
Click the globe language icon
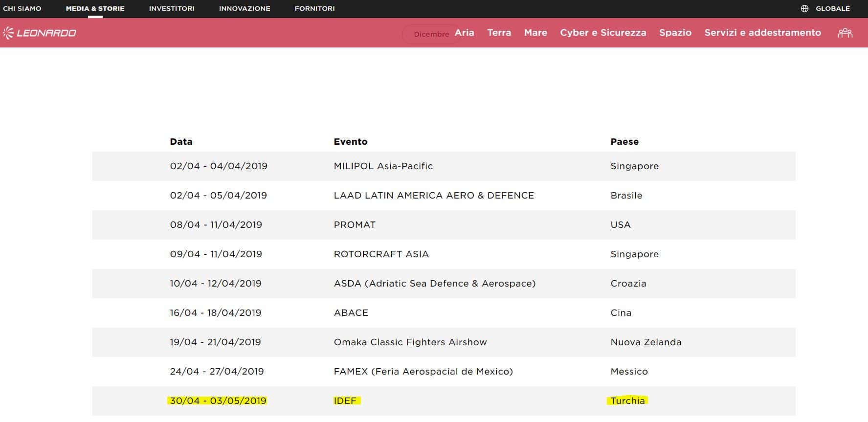804,8
